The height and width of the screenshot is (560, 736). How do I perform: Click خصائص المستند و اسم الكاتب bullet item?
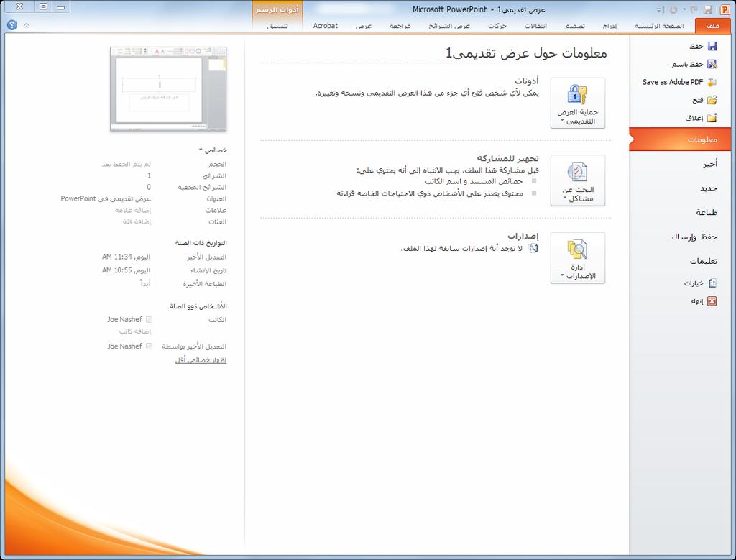tap(474, 181)
